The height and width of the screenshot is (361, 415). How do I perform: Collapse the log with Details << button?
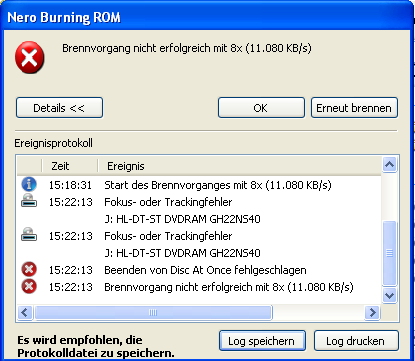tap(59, 108)
